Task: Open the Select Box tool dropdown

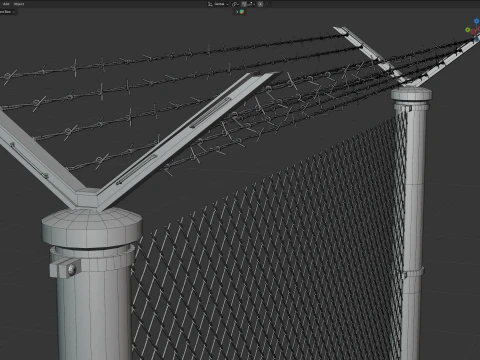Action: click(7, 12)
